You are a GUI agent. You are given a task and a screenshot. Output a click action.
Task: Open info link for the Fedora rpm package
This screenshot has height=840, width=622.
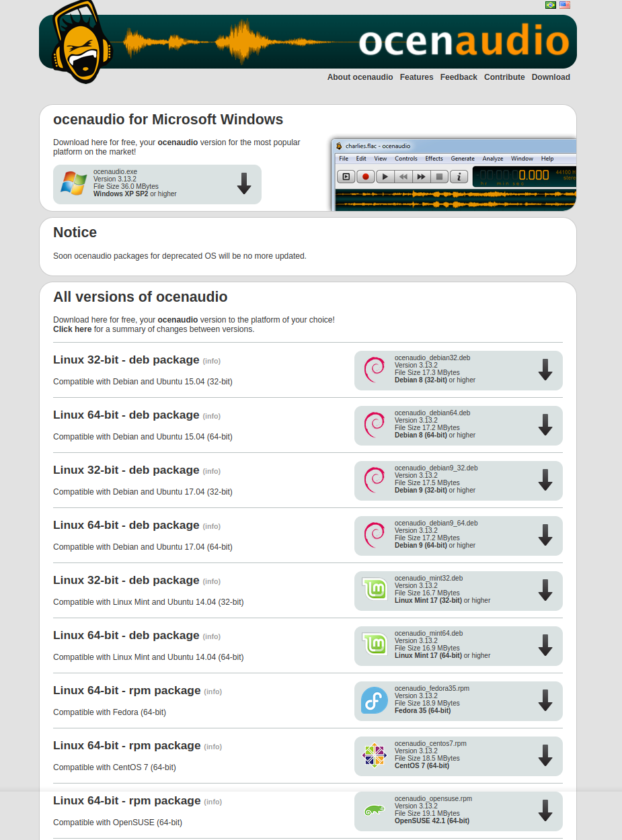coord(213,691)
